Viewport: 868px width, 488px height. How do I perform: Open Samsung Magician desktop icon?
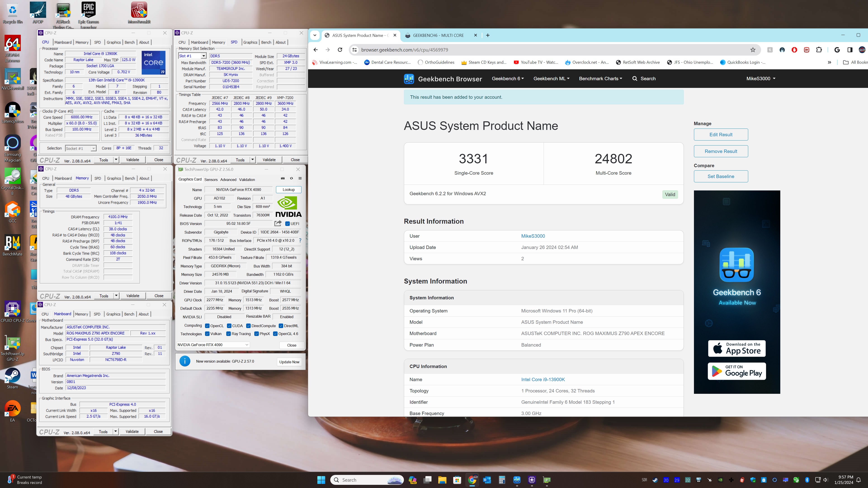tap(12, 148)
